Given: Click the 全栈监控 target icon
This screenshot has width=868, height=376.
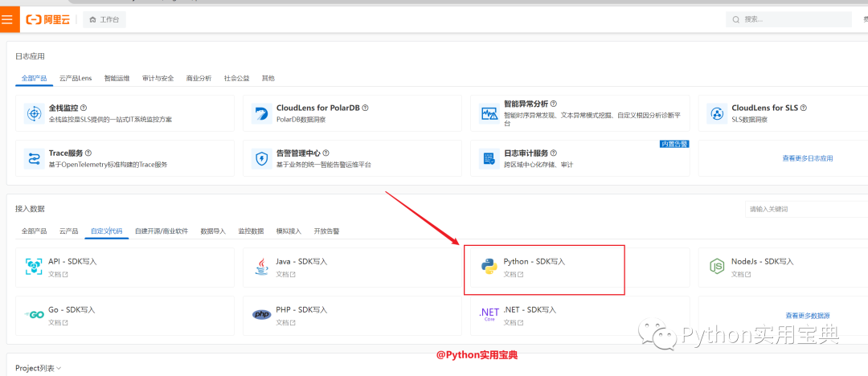Looking at the screenshot, I should [35, 113].
